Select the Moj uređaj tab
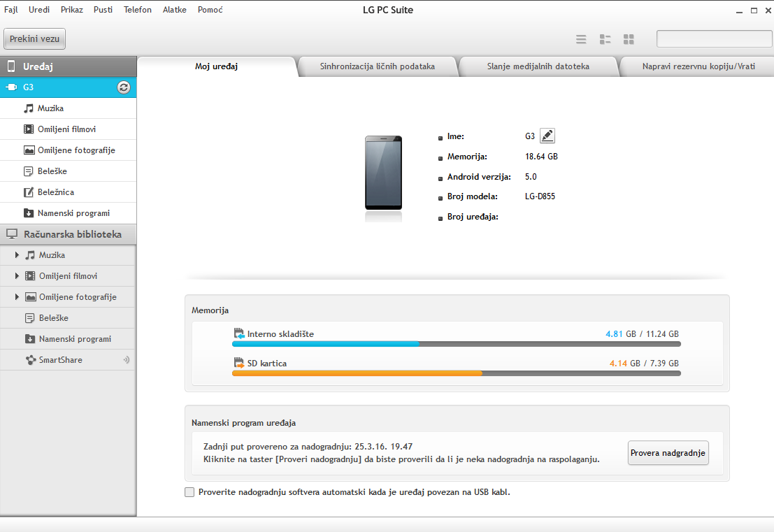 click(x=216, y=66)
